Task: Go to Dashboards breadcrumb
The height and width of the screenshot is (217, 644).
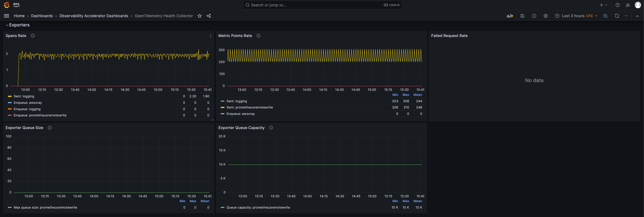Action: click(x=42, y=16)
